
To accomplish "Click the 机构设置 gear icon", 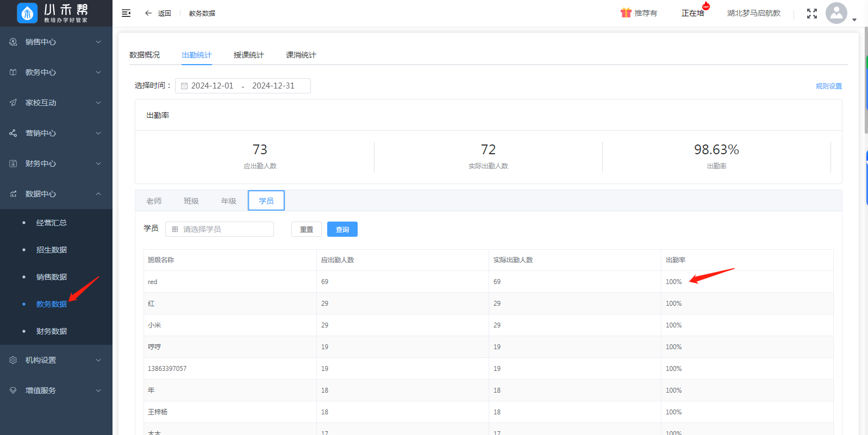I will click(13, 360).
